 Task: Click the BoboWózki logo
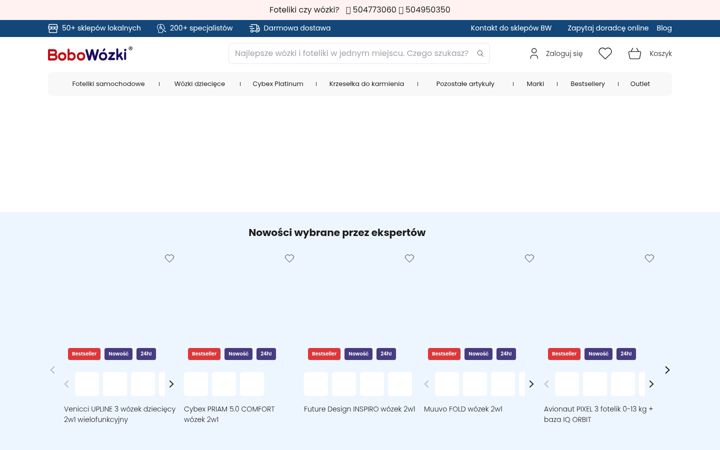(90, 54)
